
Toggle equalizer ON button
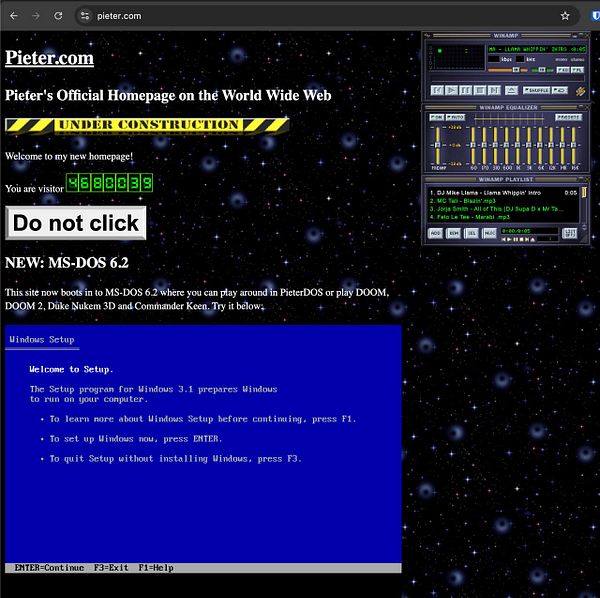437,117
